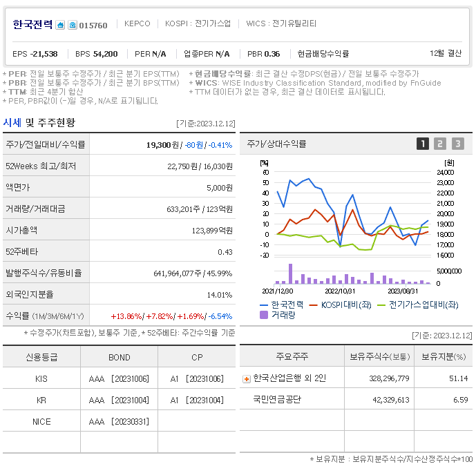Screen dimensions: 476x473
Task: Select the 0.43 beta value
Action: [225, 252]
